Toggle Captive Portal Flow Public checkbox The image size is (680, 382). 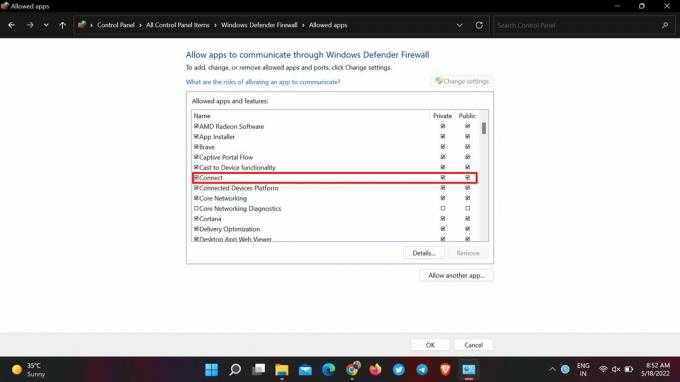coord(468,157)
